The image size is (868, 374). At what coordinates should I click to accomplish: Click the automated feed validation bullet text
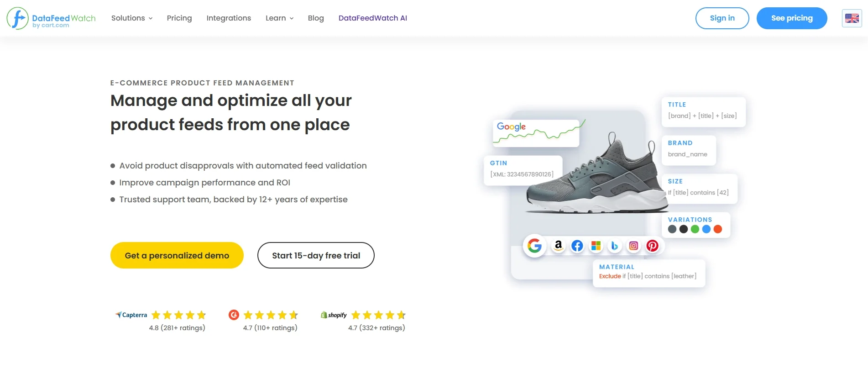pos(243,166)
